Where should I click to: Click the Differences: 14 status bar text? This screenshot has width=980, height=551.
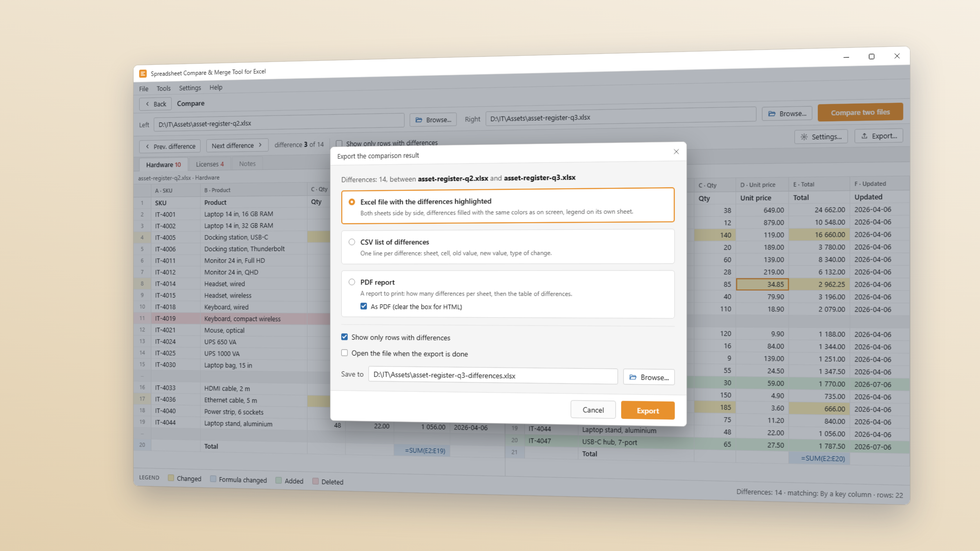[759, 492]
